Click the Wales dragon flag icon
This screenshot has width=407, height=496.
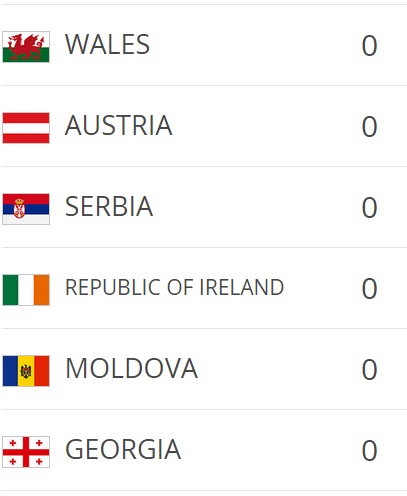pos(26,47)
